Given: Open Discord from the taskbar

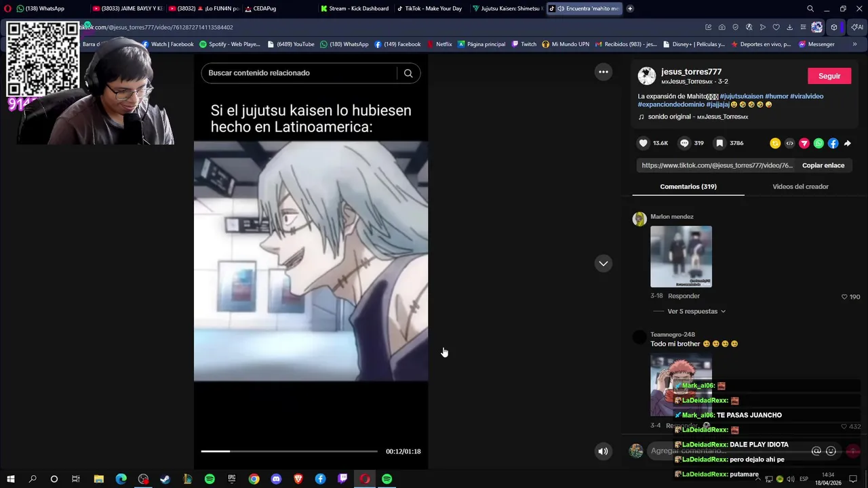Looking at the screenshot, I should (276, 479).
